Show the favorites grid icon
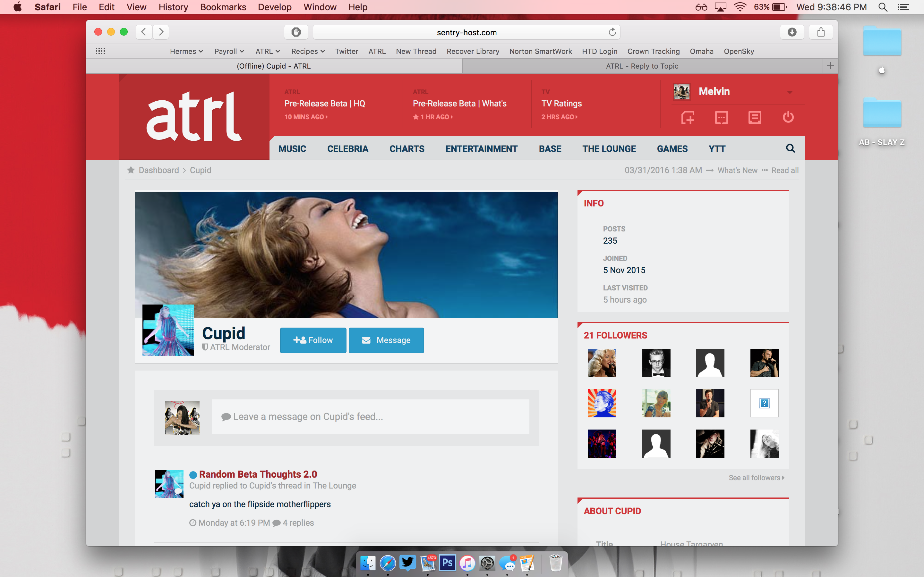The image size is (924, 577). pos(100,51)
